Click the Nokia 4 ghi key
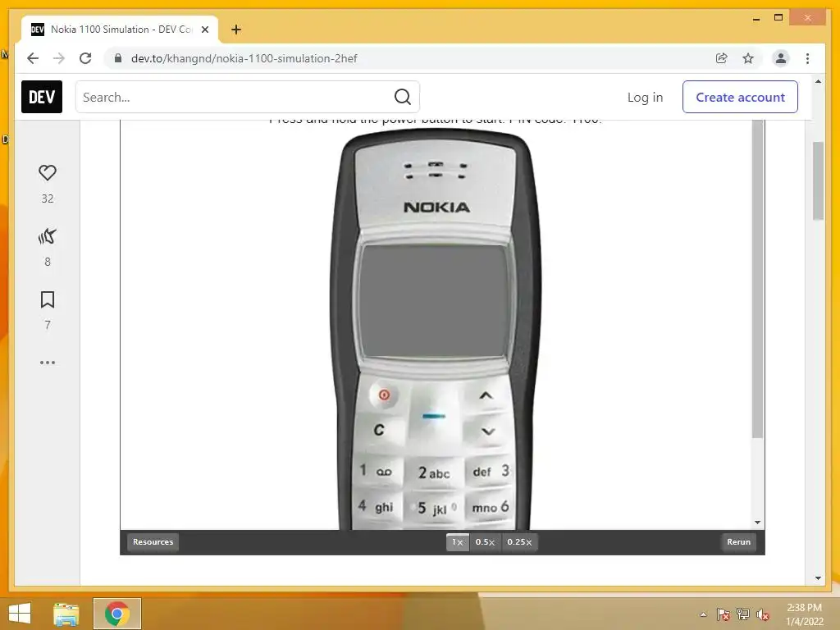The width and height of the screenshot is (840, 630). [376, 506]
